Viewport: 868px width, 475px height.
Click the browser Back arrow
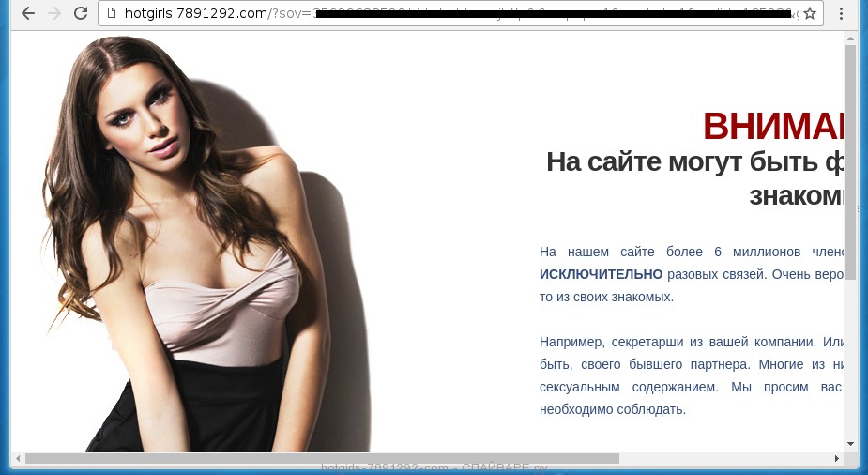[28, 13]
